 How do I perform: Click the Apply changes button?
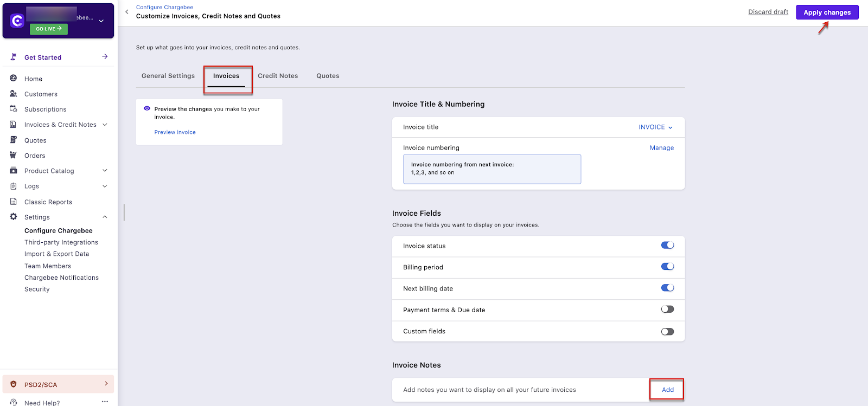[x=827, y=12]
